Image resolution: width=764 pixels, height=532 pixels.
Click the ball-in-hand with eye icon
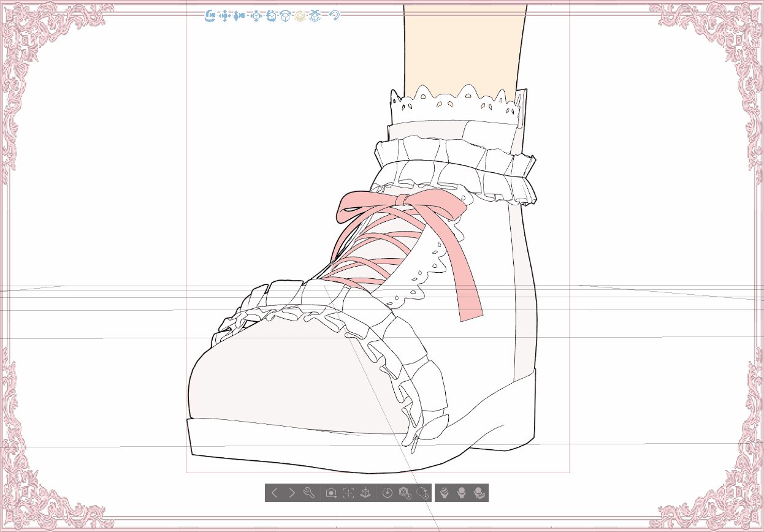tap(479, 493)
